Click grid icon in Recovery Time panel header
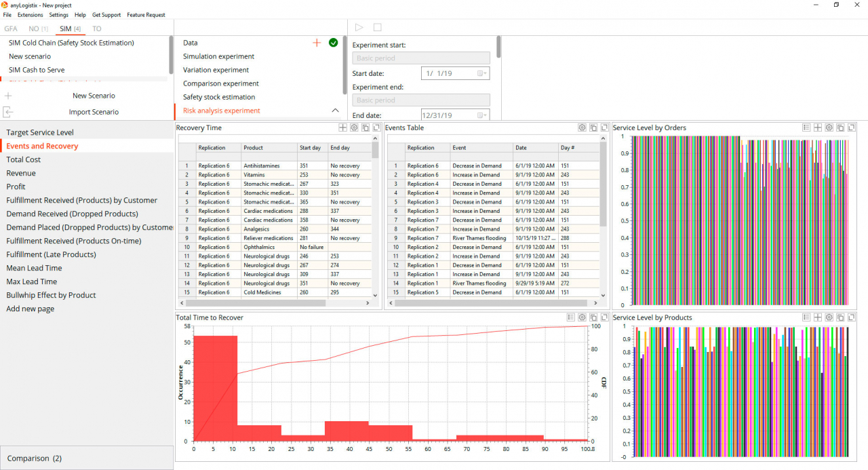The height and width of the screenshot is (470, 868). (x=342, y=128)
